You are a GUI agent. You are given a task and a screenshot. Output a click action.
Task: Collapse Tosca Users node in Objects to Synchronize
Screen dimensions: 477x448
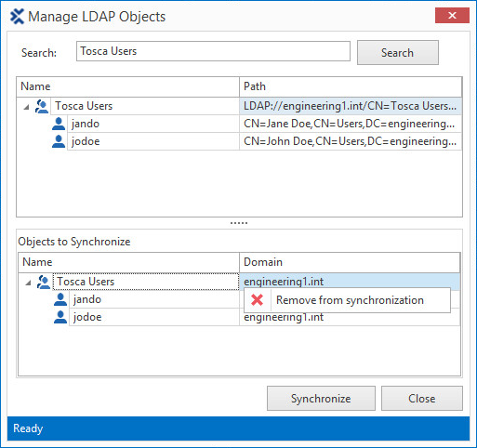tap(28, 283)
